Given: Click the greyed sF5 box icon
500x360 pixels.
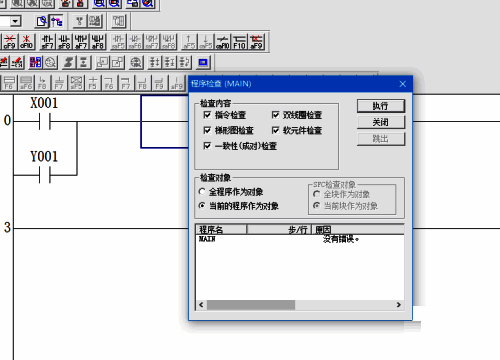Looking at the screenshot, I should pyautogui.click(x=76, y=83).
